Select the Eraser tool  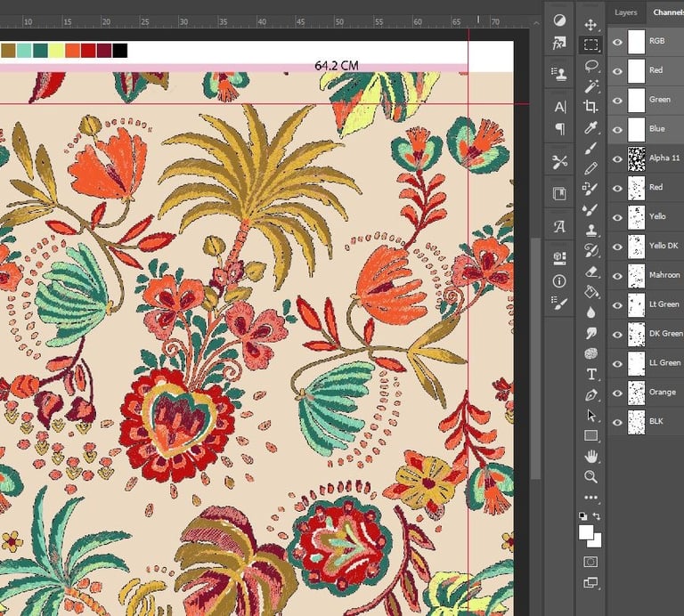point(590,272)
